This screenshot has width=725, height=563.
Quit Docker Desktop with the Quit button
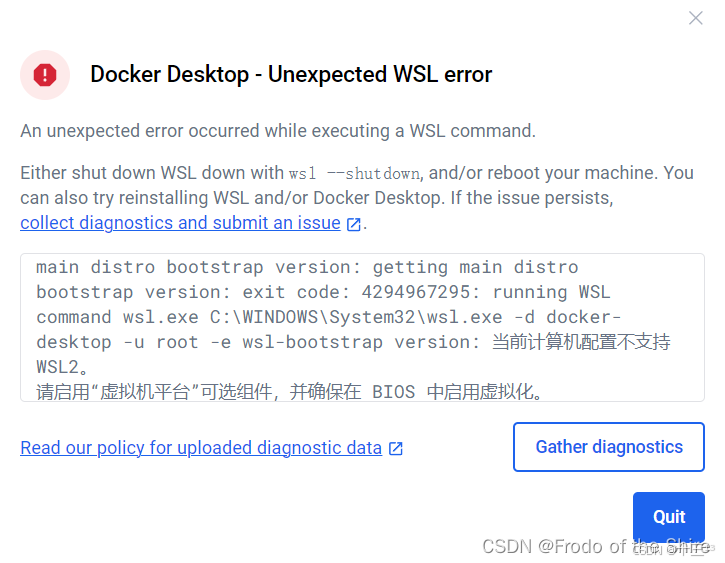click(669, 516)
